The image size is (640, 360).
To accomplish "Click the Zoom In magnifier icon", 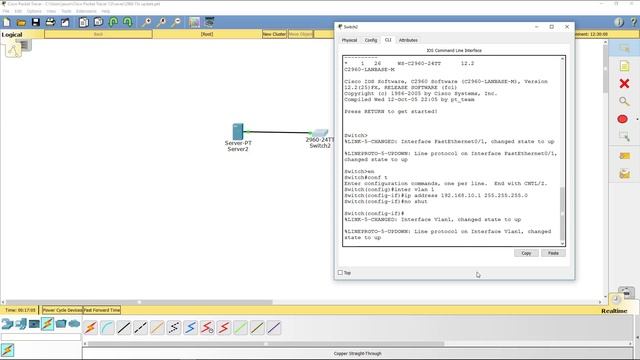I will [146, 22].
